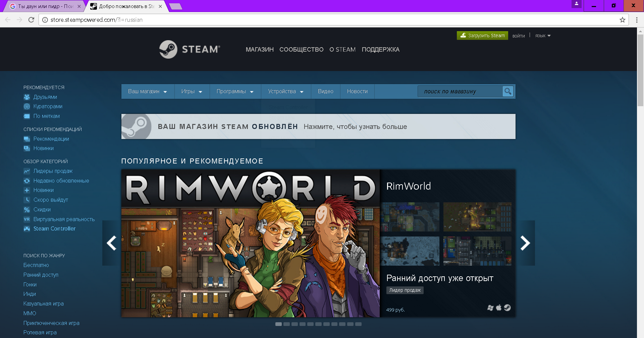This screenshot has width=644, height=338.
Task: Click the Друзьями friends icon in sidebar
Action: click(27, 97)
